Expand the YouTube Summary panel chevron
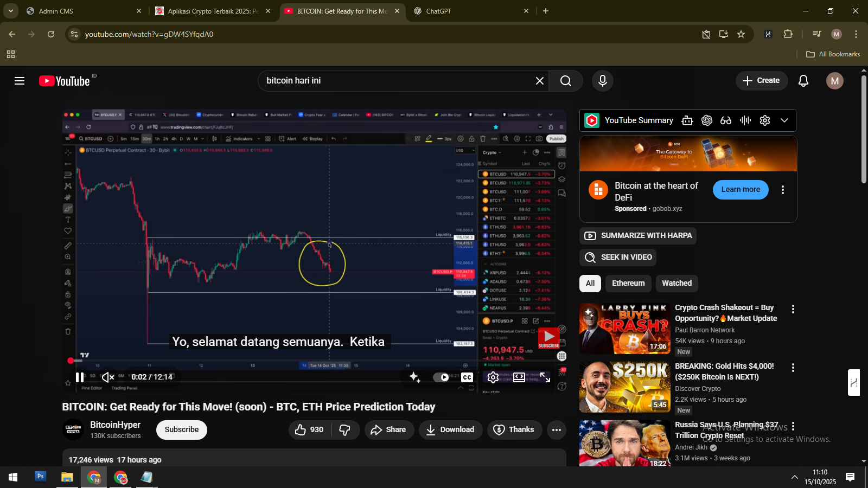868x488 pixels. click(x=784, y=120)
